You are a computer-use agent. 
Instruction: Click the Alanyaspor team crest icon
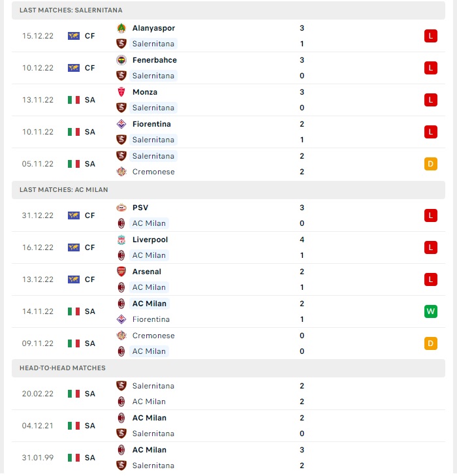(121, 28)
